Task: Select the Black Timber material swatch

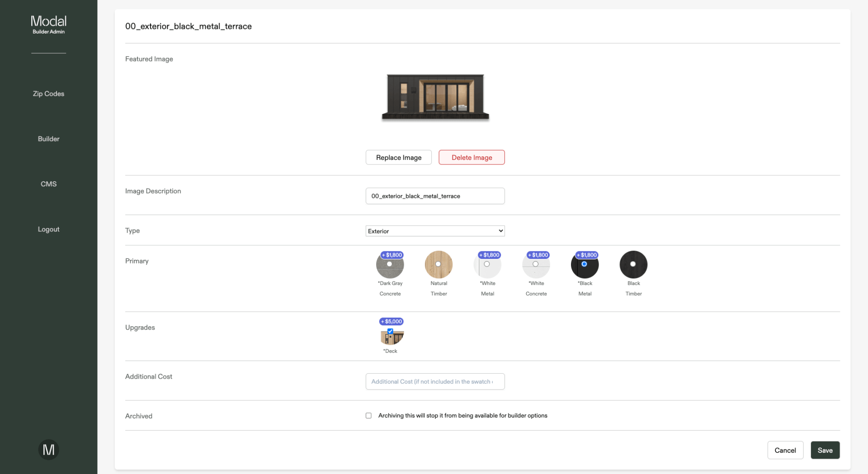Action: (633, 264)
